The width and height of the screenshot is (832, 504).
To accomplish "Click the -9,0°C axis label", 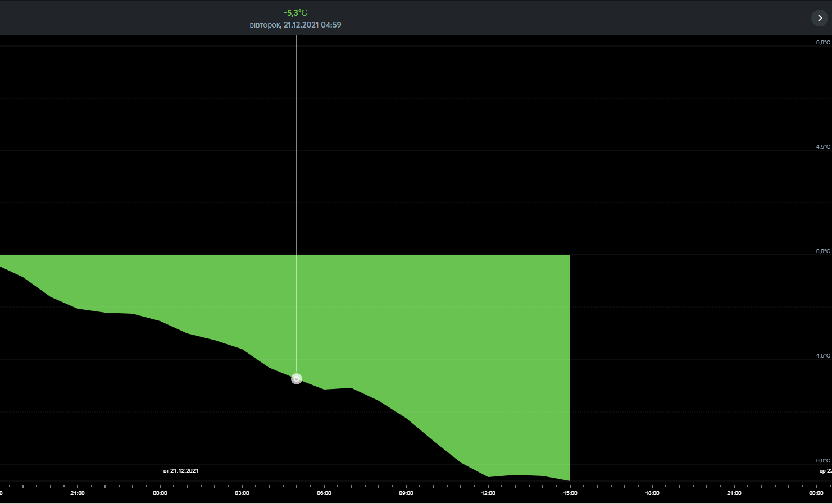I will coord(822,461).
